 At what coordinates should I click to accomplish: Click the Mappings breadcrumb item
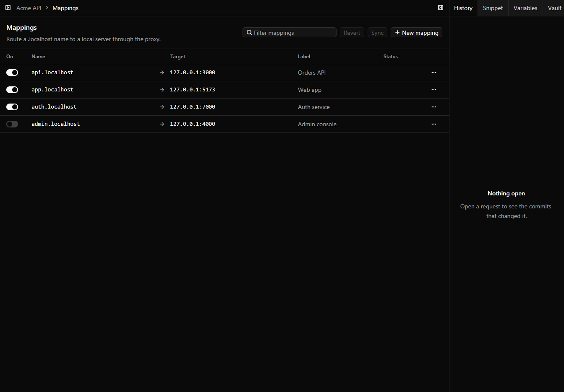[65, 8]
